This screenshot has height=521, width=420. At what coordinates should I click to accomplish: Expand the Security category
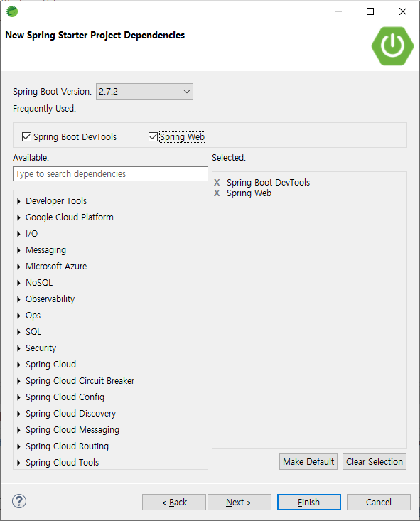coord(18,348)
